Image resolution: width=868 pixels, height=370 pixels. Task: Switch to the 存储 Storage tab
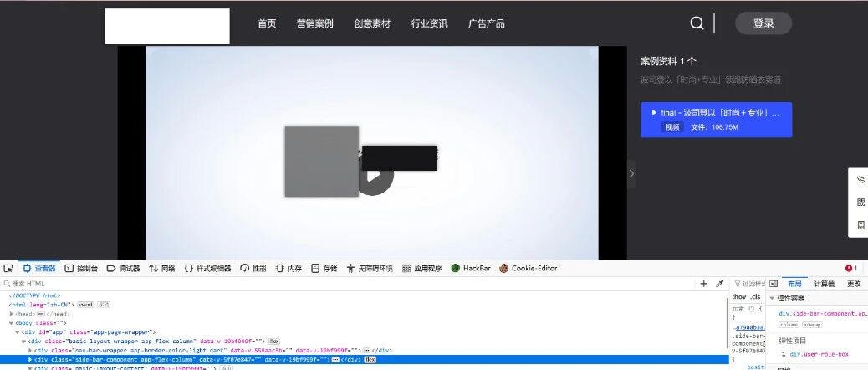tap(324, 268)
